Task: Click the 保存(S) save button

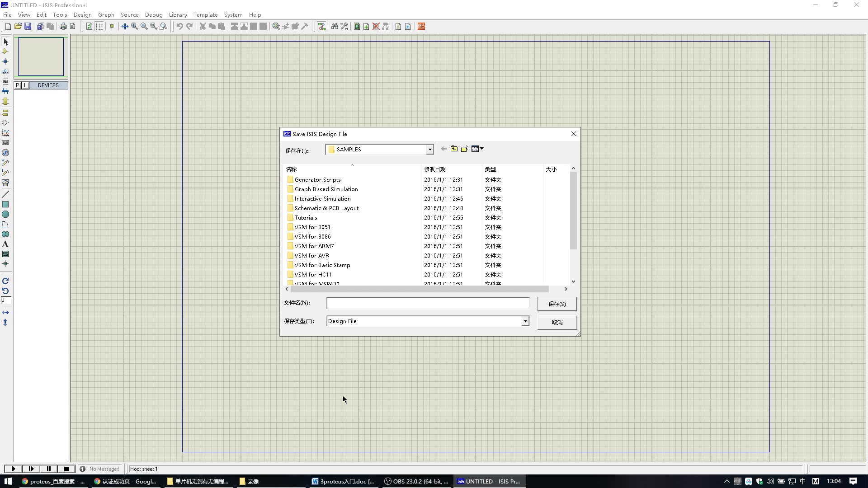Action: point(557,304)
